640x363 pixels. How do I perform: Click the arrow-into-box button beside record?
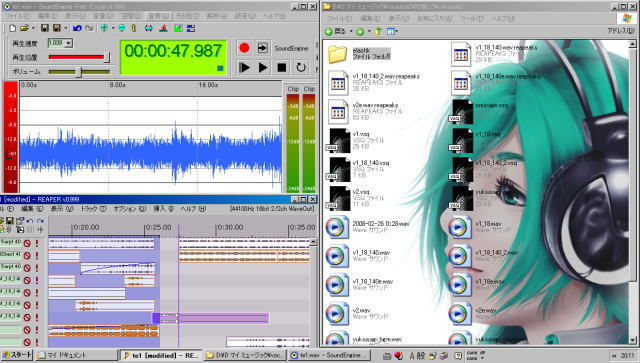click(262, 48)
